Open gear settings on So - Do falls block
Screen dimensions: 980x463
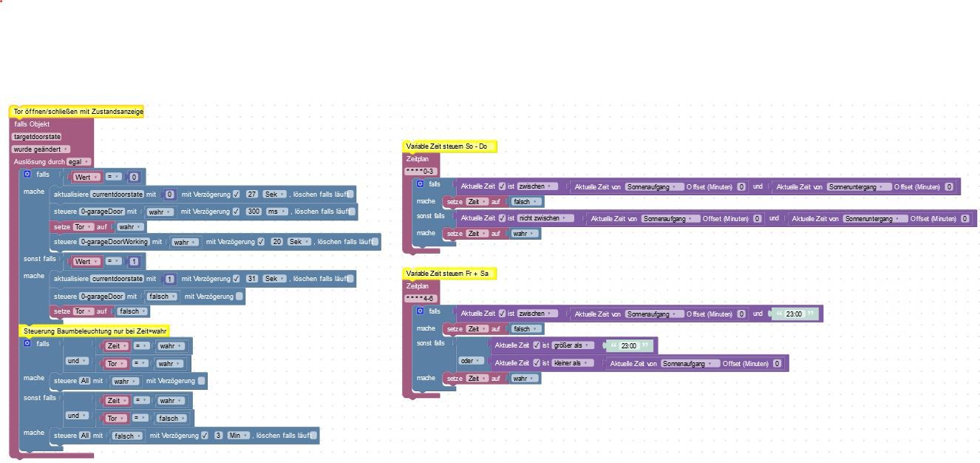tap(420, 183)
